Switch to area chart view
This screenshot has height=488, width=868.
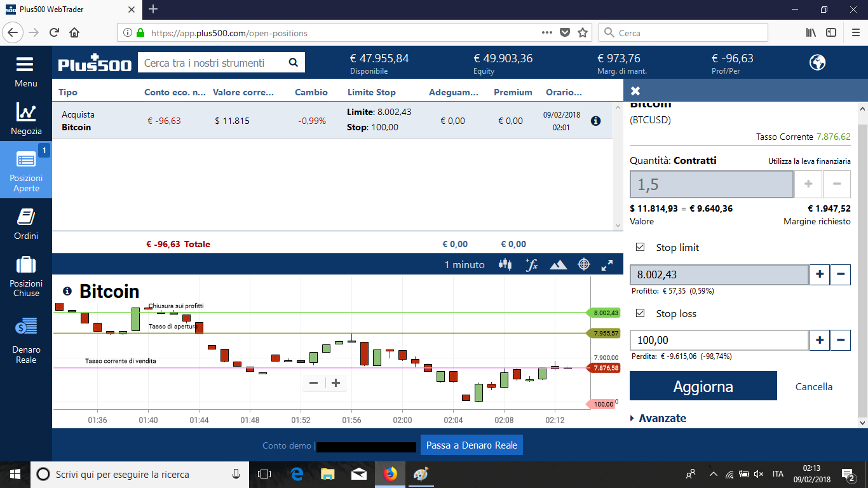click(558, 265)
